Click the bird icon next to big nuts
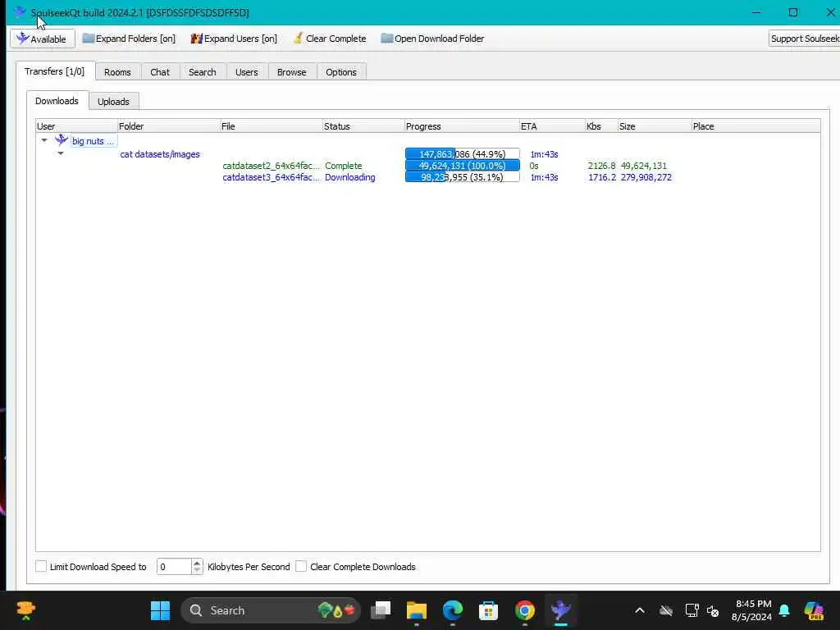Screen dimensions: 840x630 [x=62, y=139]
